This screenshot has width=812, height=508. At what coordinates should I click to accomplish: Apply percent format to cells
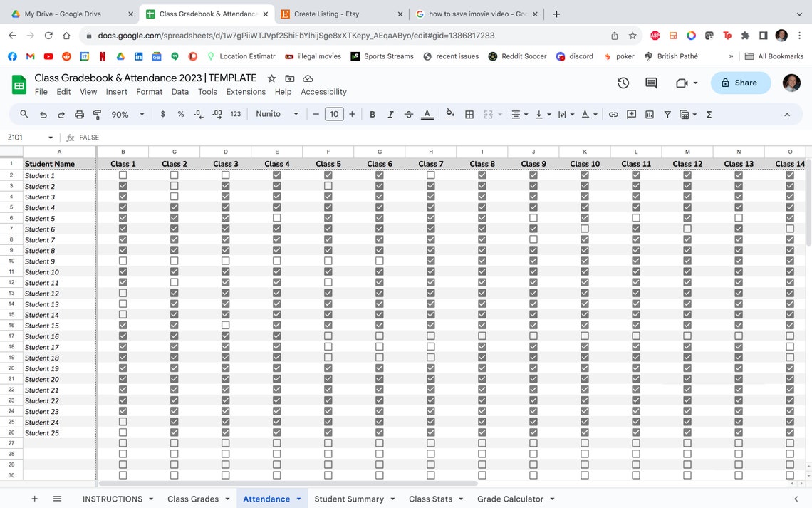click(182, 114)
